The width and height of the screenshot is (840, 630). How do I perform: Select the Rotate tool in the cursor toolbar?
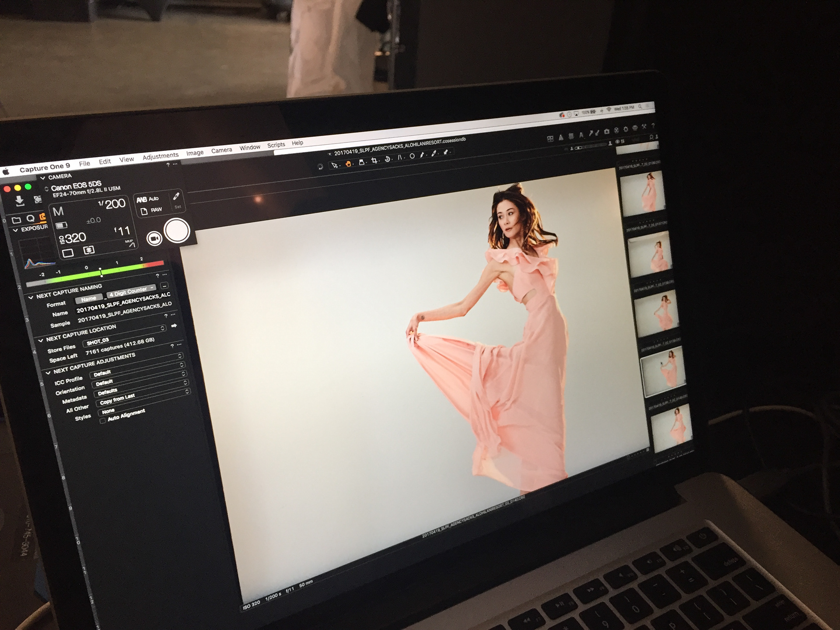[x=387, y=160]
